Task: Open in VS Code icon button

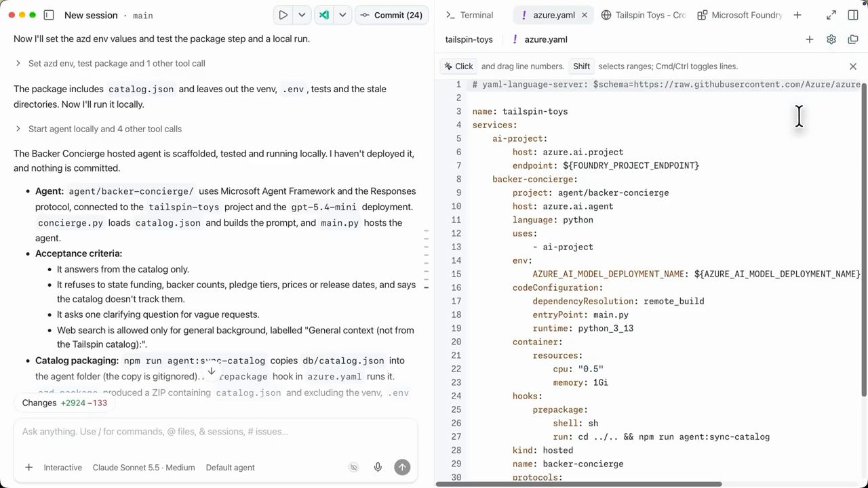Action: point(324,15)
